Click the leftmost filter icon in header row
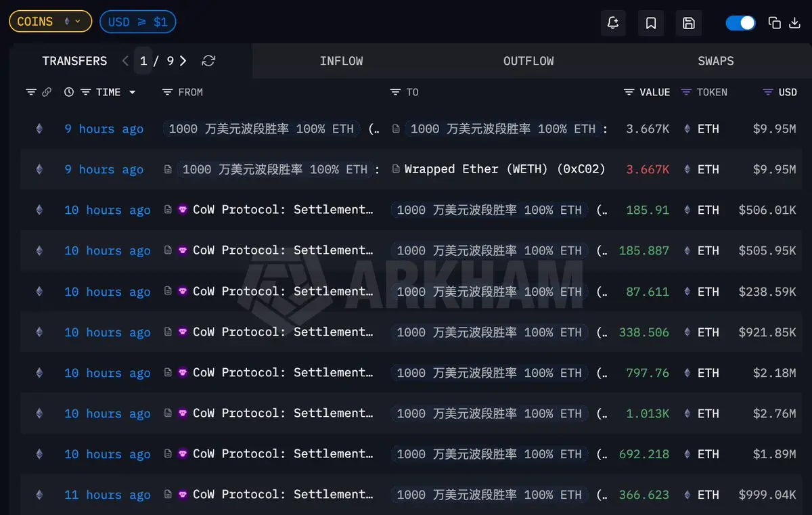812x515 pixels. (31, 92)
